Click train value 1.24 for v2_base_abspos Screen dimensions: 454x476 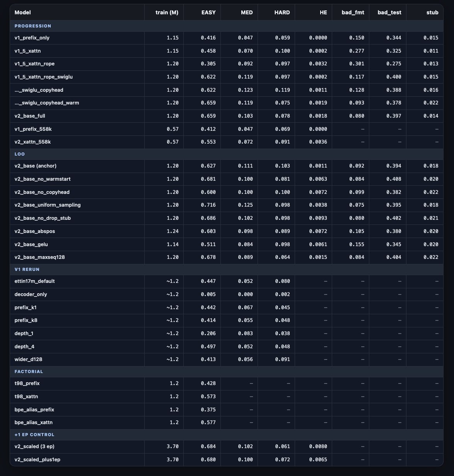pos(173,231)
